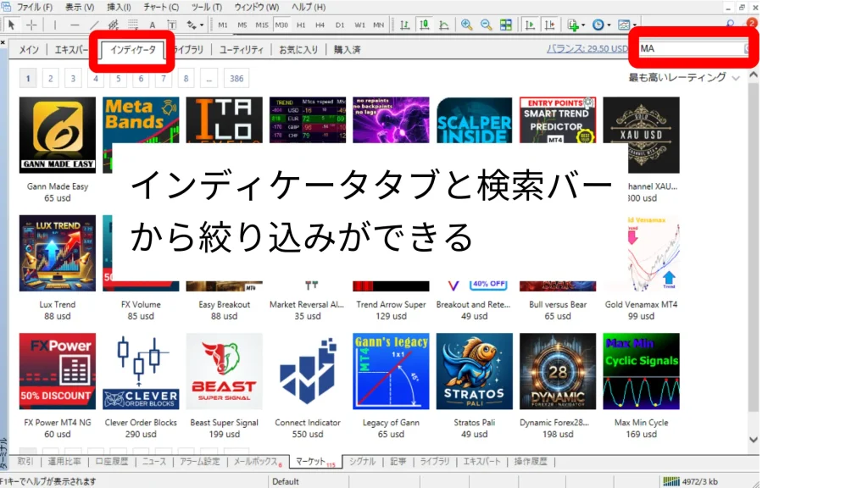Zoom in on the chart

click(467, 25)
